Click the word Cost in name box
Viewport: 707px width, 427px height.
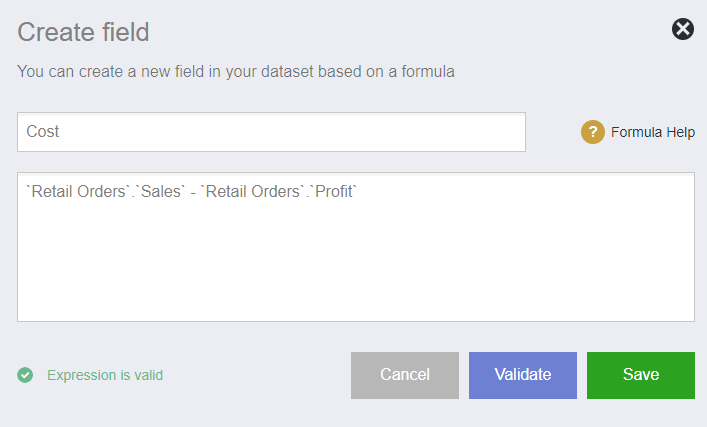pyautogui.click(x=43, y=131)
